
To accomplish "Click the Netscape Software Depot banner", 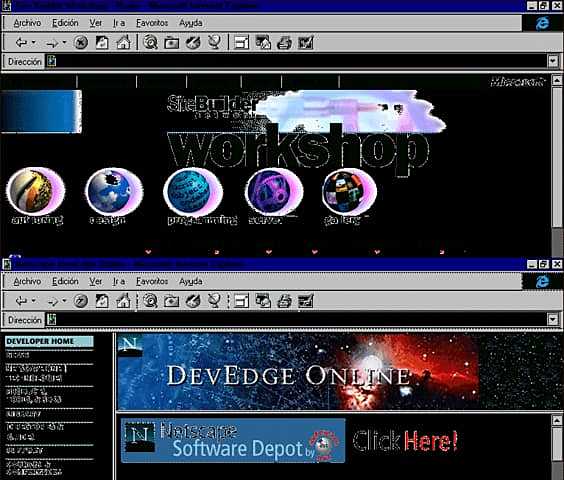I will click(x=233, y=440).
